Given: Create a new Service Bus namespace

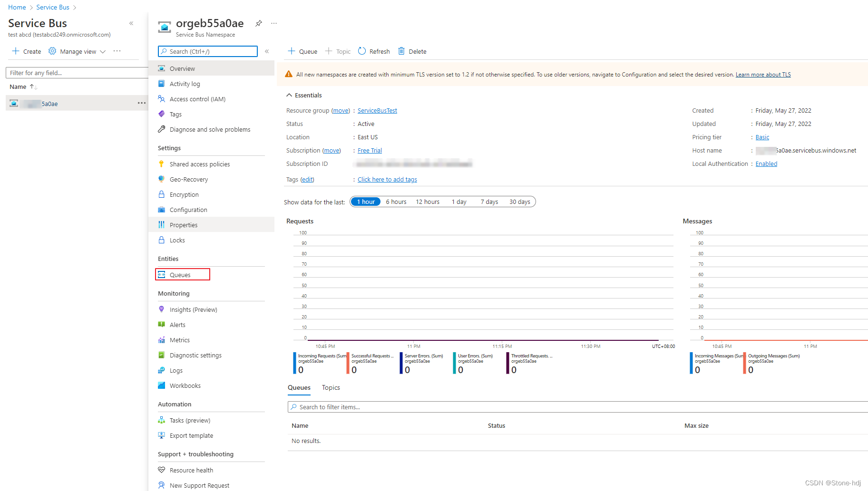Looking at the screenshot, I should (27, 51).
